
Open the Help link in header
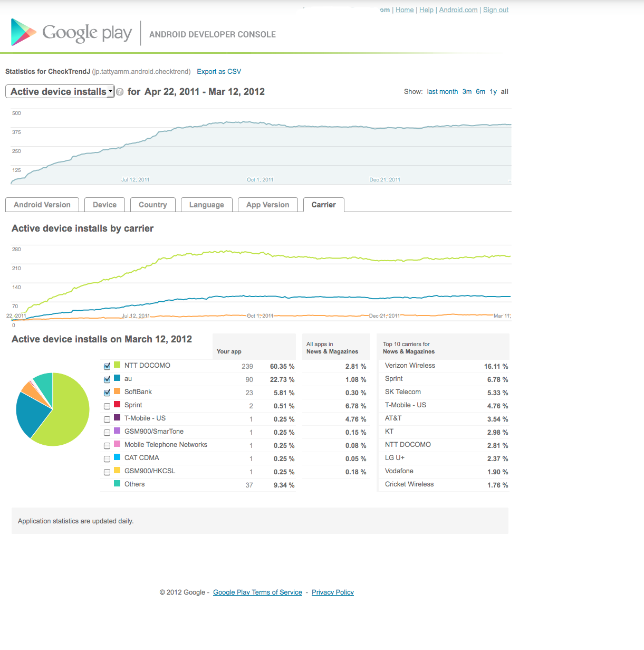click(x=426, y=10)
